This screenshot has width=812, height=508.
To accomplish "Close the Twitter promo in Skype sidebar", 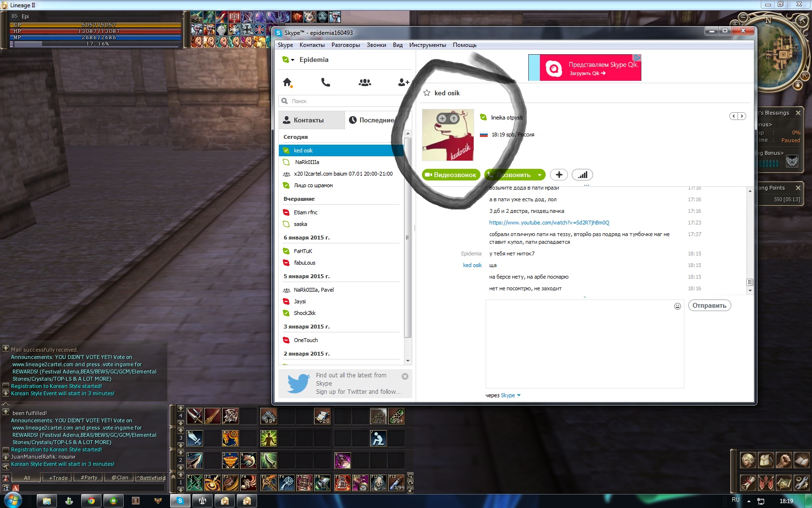I will coord(405,376).
